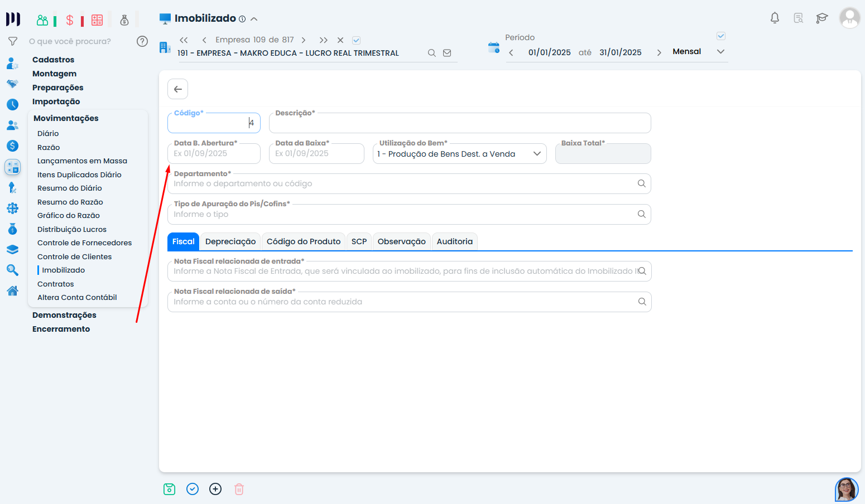Click the notification bell icon
Viewport: 865px width, 504px height.
775,18
